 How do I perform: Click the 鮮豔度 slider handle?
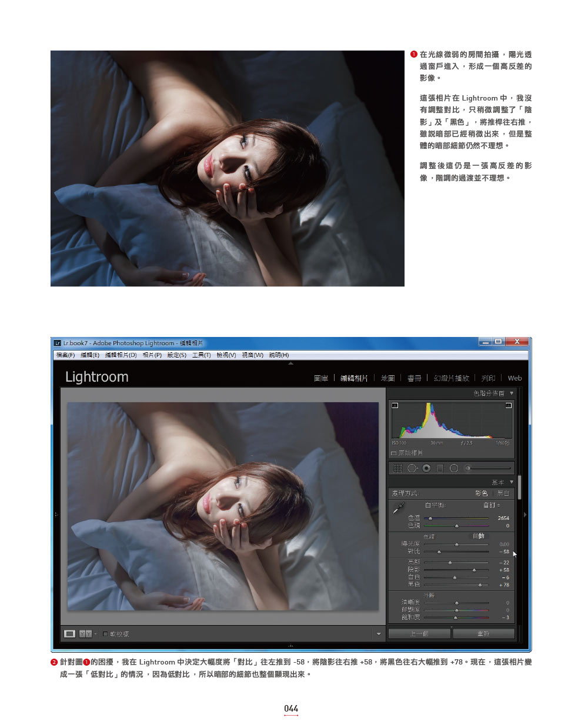point(456,610)
